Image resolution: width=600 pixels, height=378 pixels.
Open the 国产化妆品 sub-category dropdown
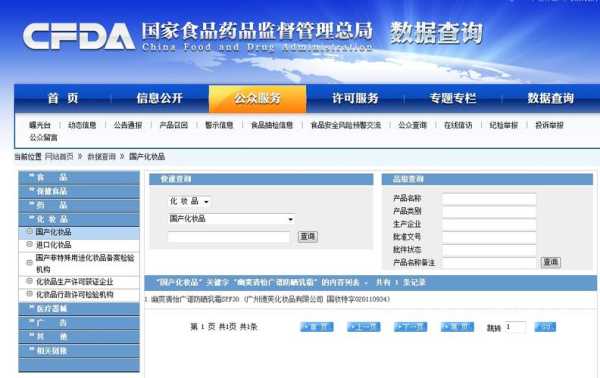pos(232,219)
